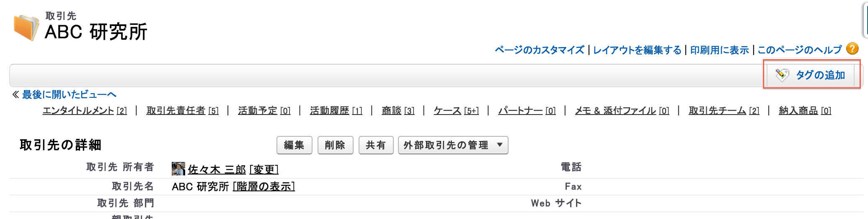The image size is (868, 219).
Task: Click [変更] link next to owner
Action: (264, 169)
